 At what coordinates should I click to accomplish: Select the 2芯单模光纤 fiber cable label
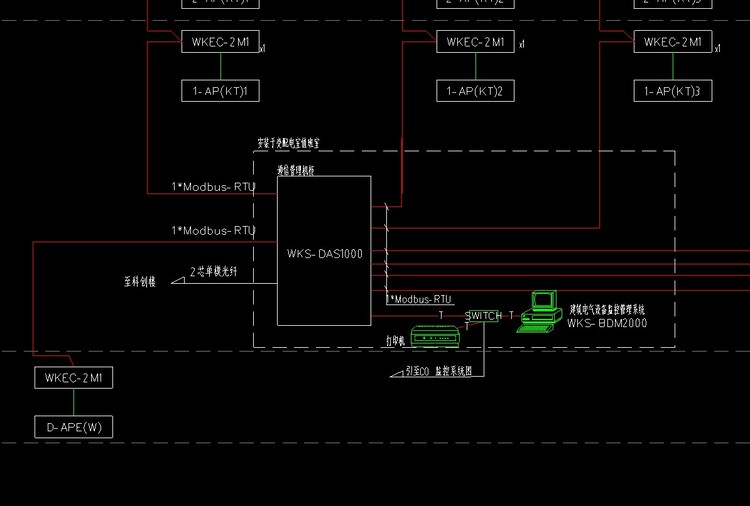pyautogui.click(x=222, y=272)
